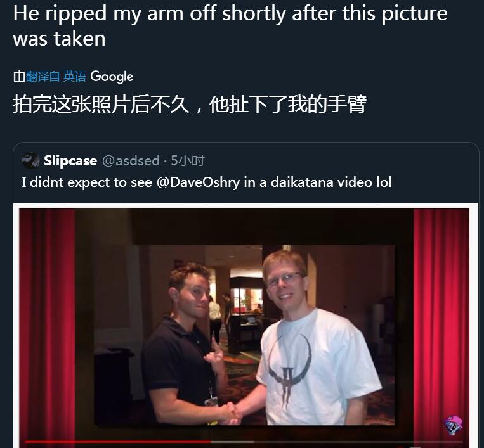Jump to the gray buffered portion of progress bar
Screen dimensions: 484x448
pos(232,442)
